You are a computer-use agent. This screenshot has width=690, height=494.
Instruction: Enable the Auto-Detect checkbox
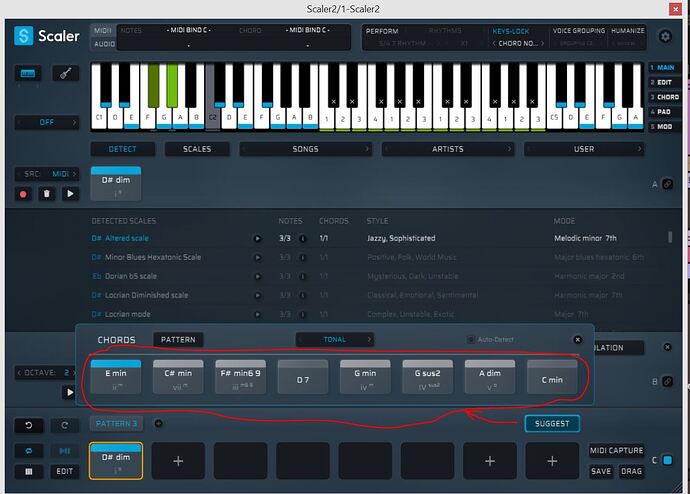tap(470, 340)
